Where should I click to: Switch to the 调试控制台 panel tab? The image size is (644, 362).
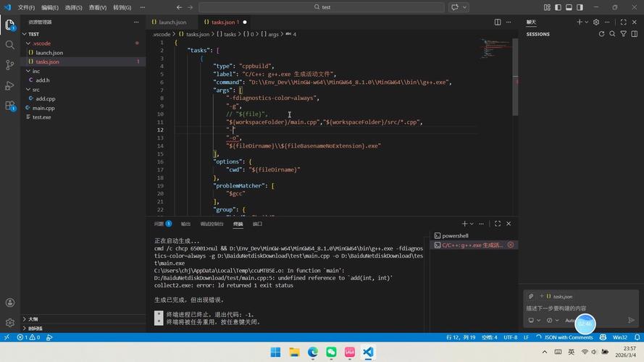pyautogui.click(x=212, y=224)
